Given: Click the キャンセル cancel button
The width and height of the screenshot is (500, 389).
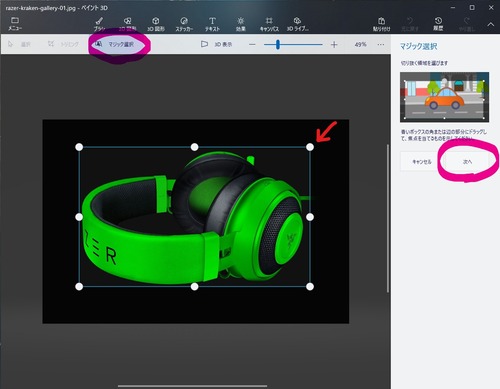Looking at the screenshot, I should pyautogui.click(x=422, y=162).
